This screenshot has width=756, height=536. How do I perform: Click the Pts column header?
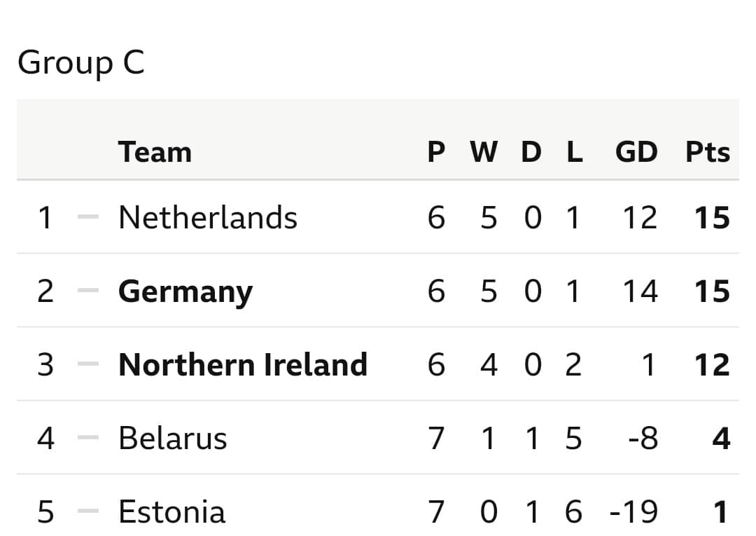[x=708, y=153]
